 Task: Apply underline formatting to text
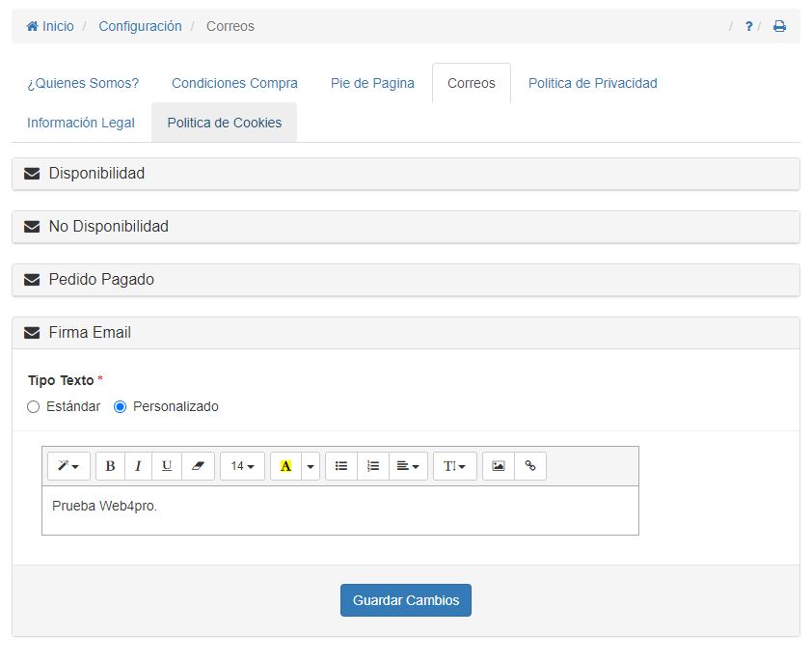(x=167, y=466)
